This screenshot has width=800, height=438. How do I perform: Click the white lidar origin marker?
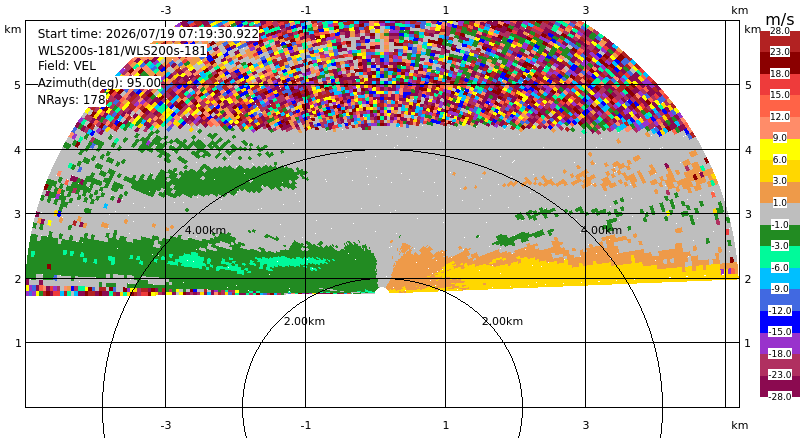click(x=382, y=291)
